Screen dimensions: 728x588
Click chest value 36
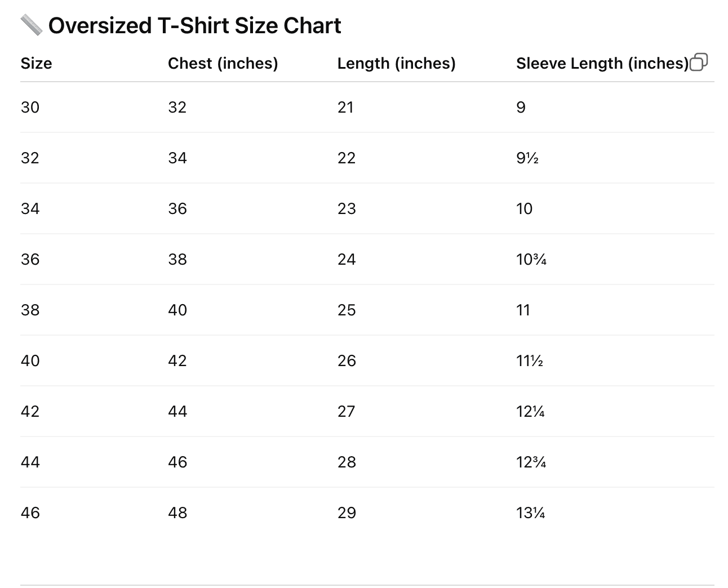click(x=177, y=208)
